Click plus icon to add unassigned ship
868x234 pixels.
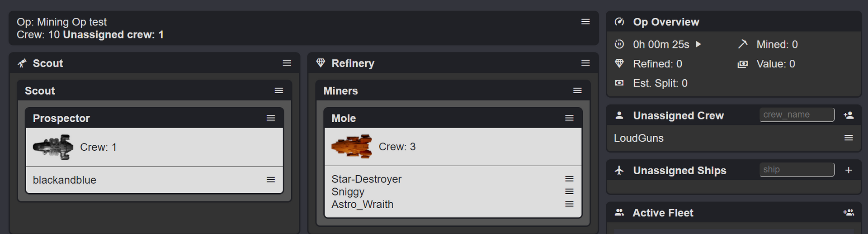pyautogui.click(x=849, y=170)
